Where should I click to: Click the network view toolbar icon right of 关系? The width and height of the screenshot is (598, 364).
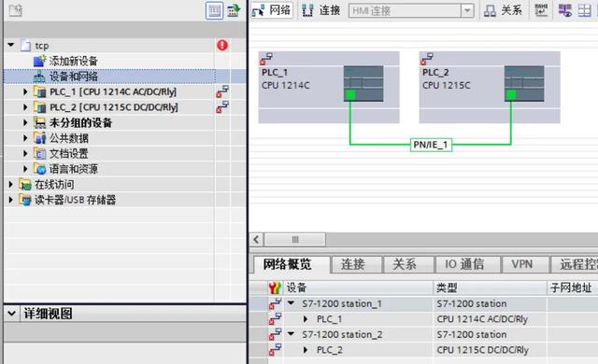point(565,10)
